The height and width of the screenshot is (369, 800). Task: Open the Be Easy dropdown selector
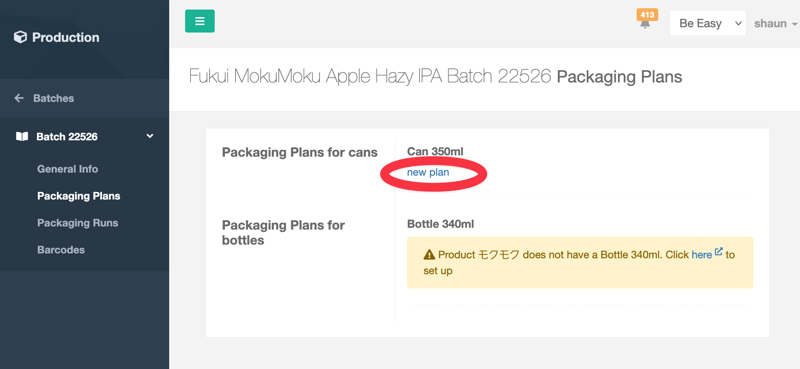tap(707, 23)
